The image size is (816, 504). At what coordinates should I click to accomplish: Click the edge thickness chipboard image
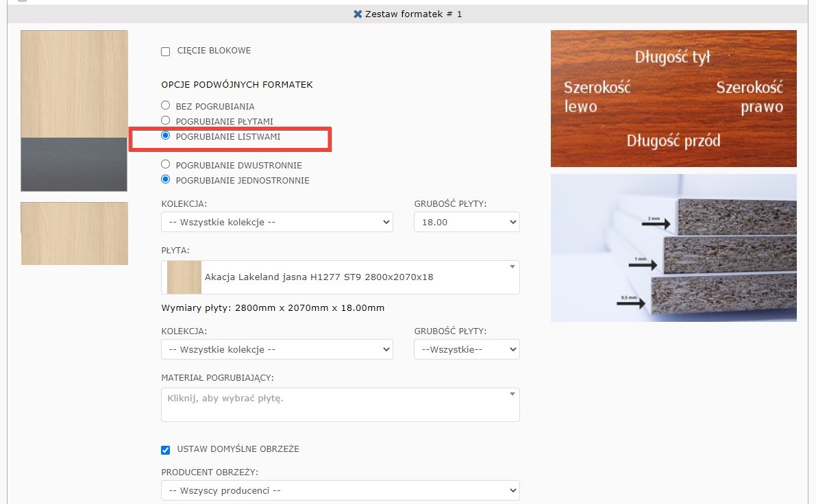(x=673, y=247)
